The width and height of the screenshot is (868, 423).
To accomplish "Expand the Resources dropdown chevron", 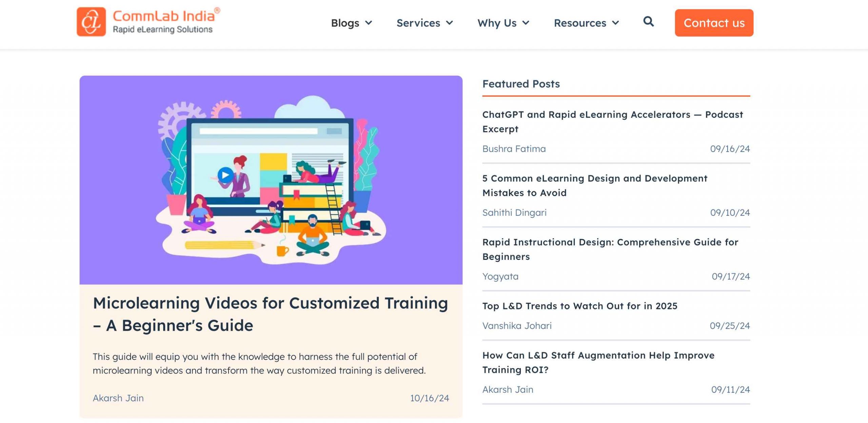I will 615,23.
